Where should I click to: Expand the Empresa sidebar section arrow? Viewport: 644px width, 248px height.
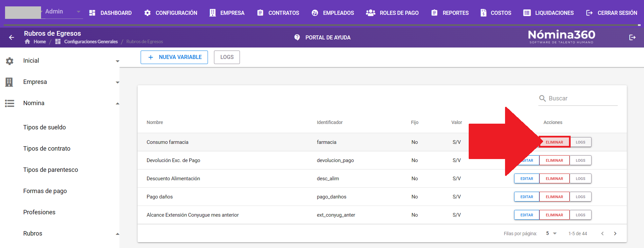tap(117, 83)
